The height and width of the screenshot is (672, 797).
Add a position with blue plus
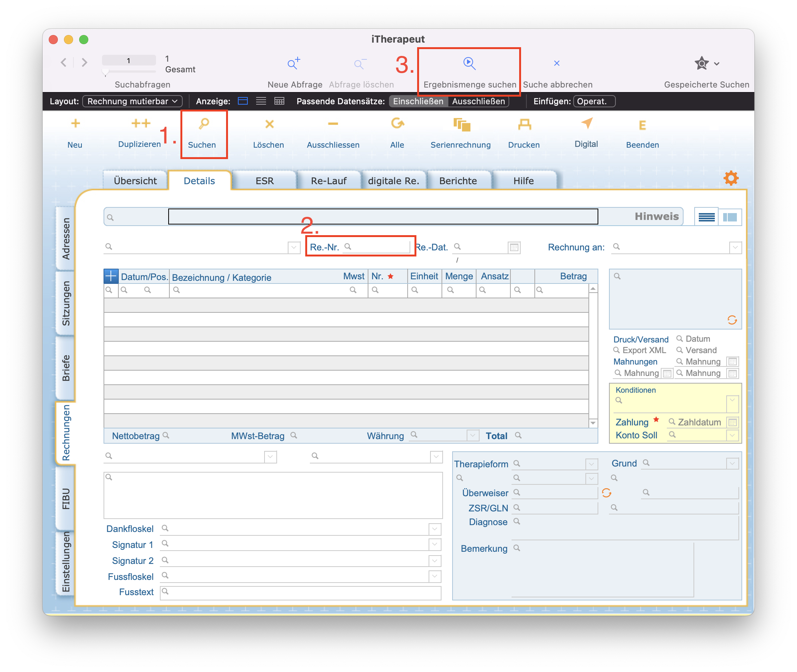pos(111,276)
